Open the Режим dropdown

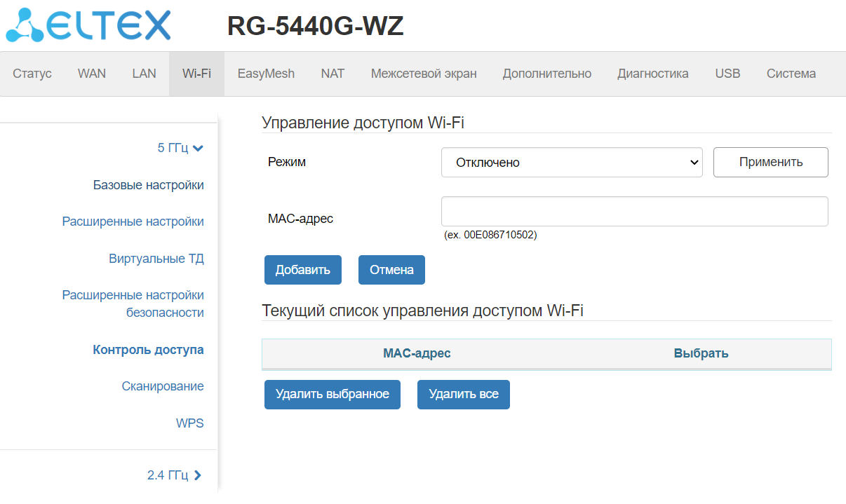click(x=572, y=163)
